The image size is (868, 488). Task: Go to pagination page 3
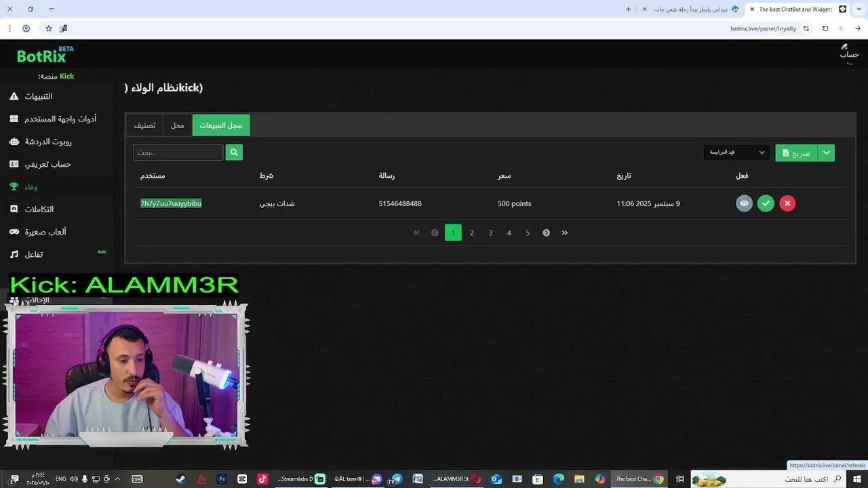click(490, 232)
